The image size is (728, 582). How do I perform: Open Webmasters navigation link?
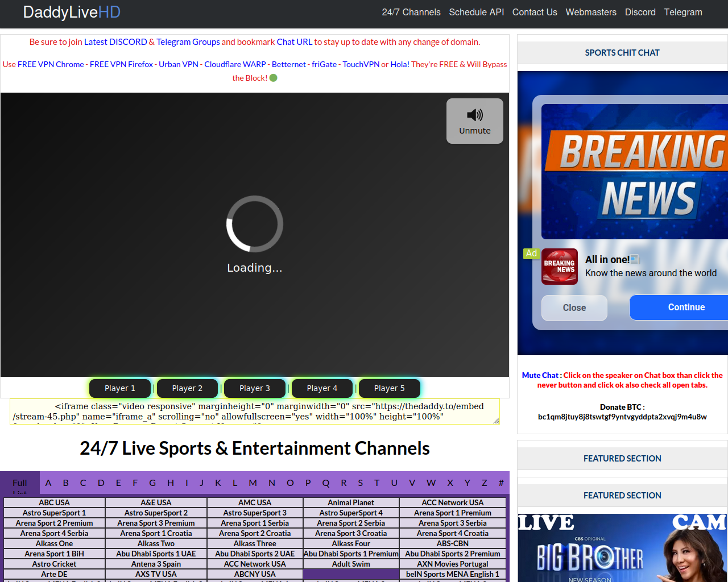click(591, 12)
